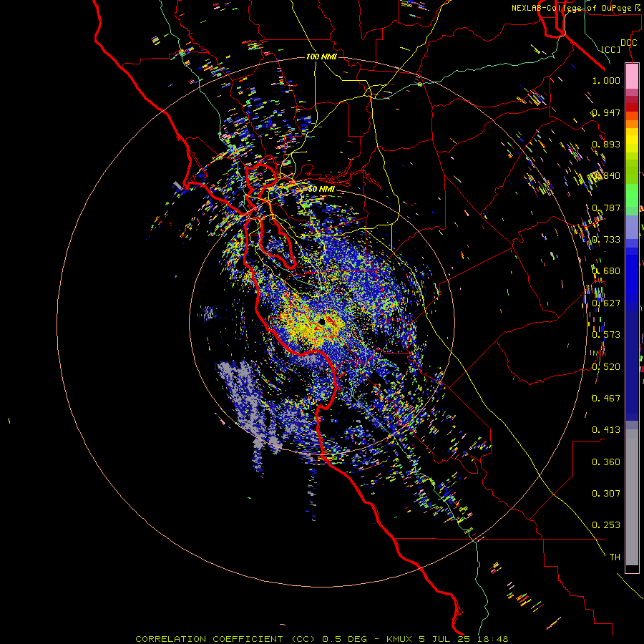This screenshot has height=644, width=644.
Task: Click the gray lower segment of the color bar
Action: (632, 497)
